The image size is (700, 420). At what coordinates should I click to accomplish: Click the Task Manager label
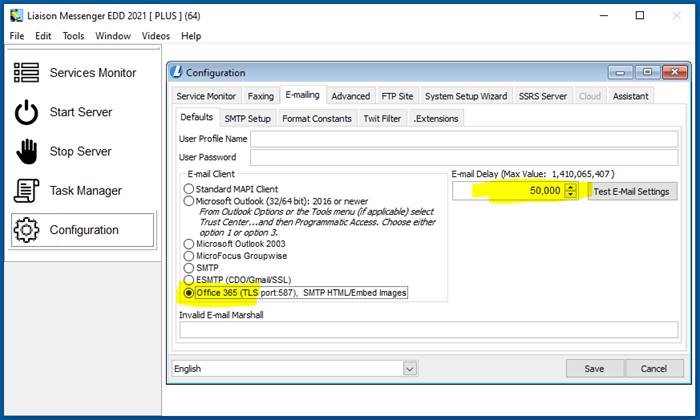pos(86,191)
